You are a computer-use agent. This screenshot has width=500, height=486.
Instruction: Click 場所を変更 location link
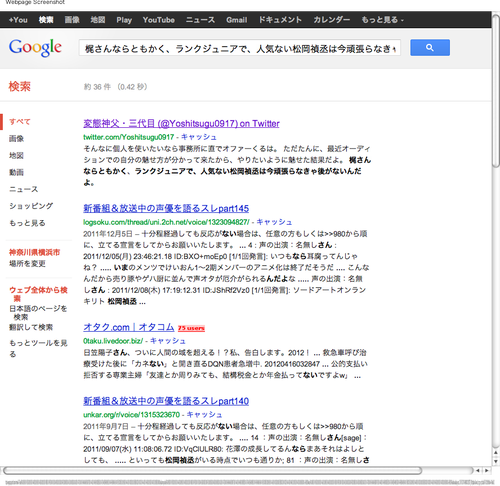[x=27, y=264]
